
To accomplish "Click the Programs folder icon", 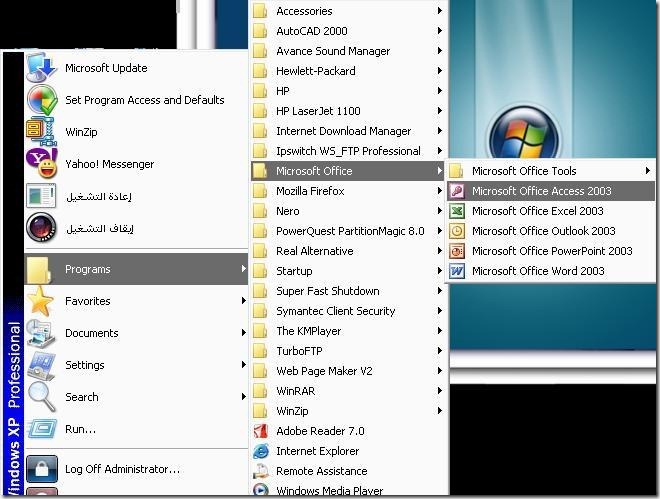I will [39, 269].
